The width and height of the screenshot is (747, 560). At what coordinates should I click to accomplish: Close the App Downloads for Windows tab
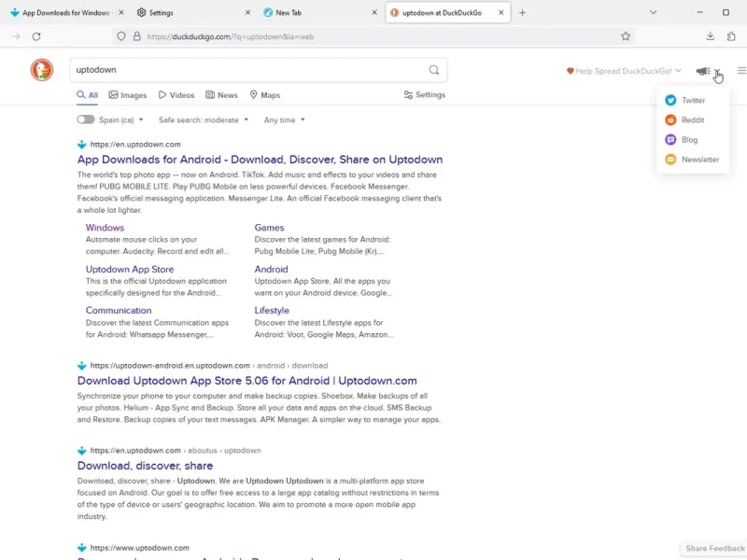coord(121,13)
